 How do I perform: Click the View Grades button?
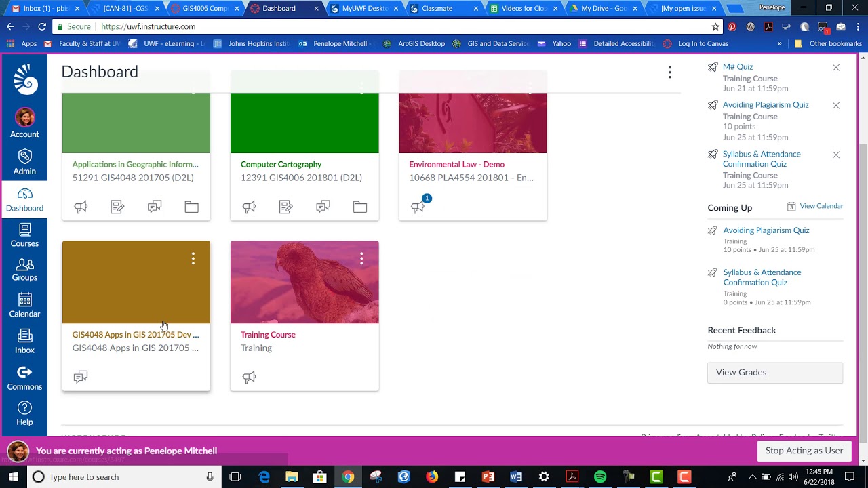point(775,372)
